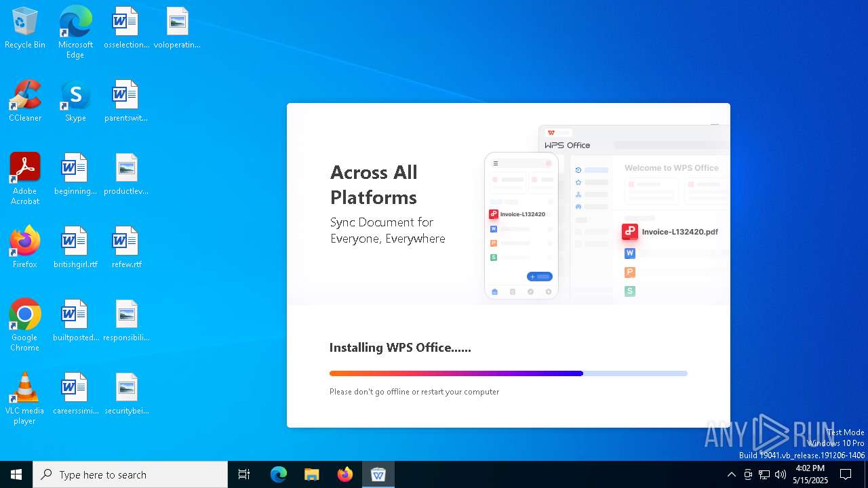The height and width of the screenshot is (488, 868).
Task: Open the network status tray icon
Action: click(x=764, y=474)
